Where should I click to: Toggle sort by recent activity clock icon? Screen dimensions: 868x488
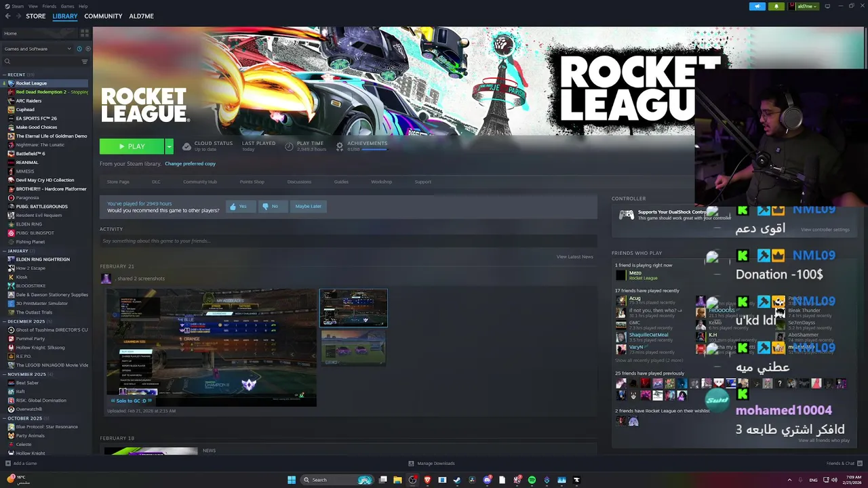pos(79,49)
